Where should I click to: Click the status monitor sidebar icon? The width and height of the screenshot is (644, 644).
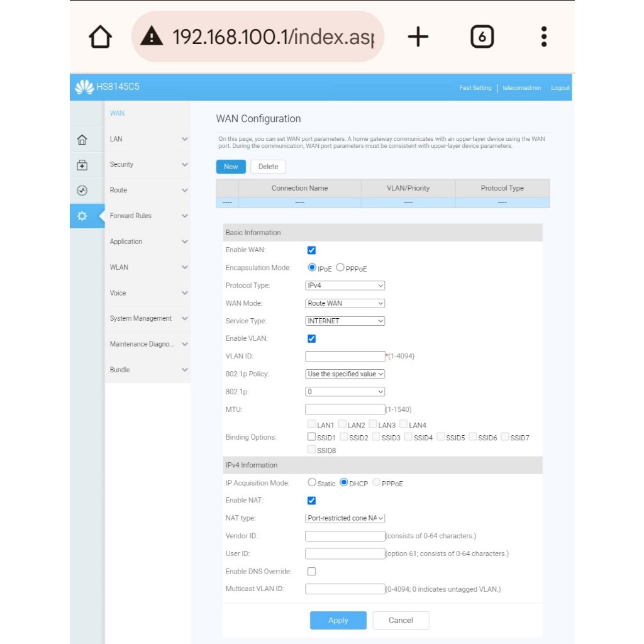pyautogui.click(x=82, y=191)
